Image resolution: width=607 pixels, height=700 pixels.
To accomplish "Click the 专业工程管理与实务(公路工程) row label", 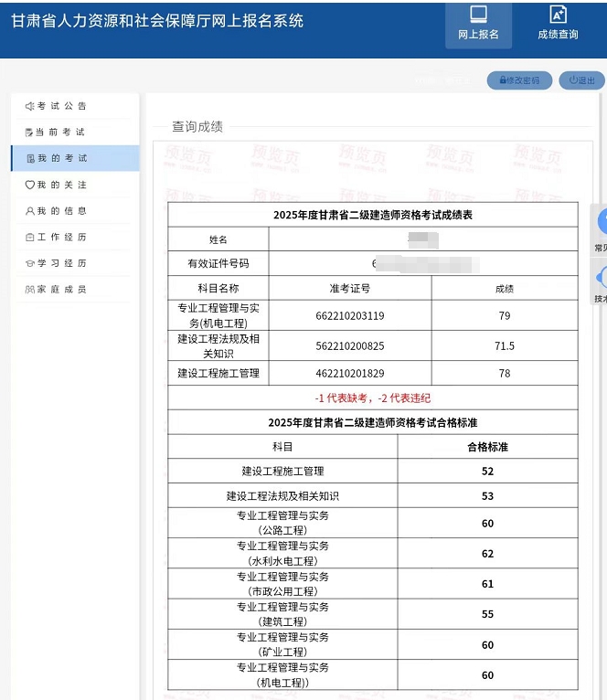I will (x=282, y=523).
